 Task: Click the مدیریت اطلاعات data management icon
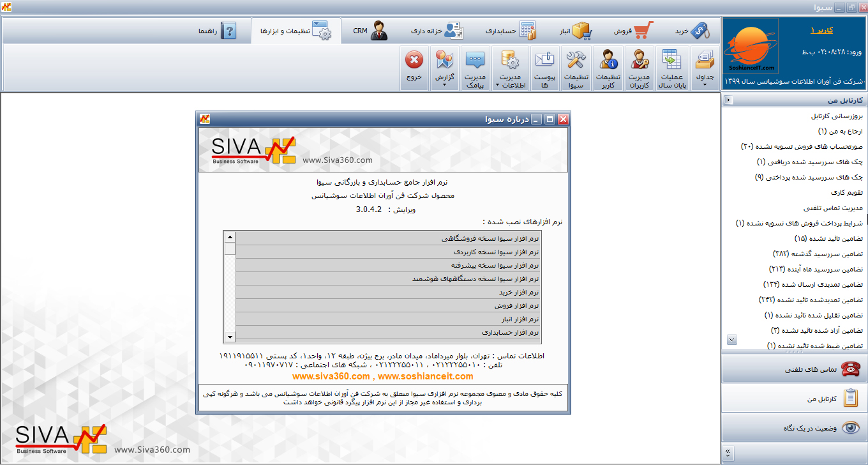[510, 68]
